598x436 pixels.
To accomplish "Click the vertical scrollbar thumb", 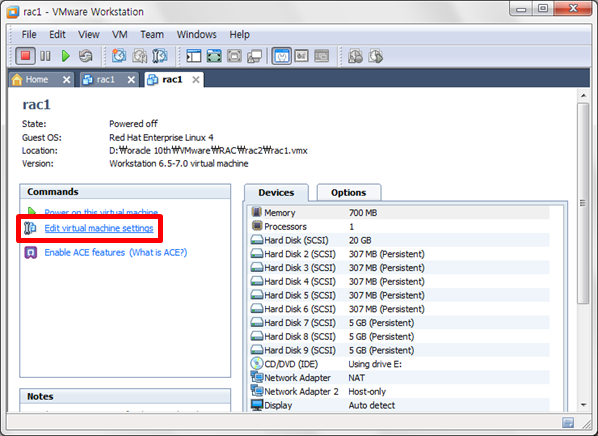I will coord(583,203).
